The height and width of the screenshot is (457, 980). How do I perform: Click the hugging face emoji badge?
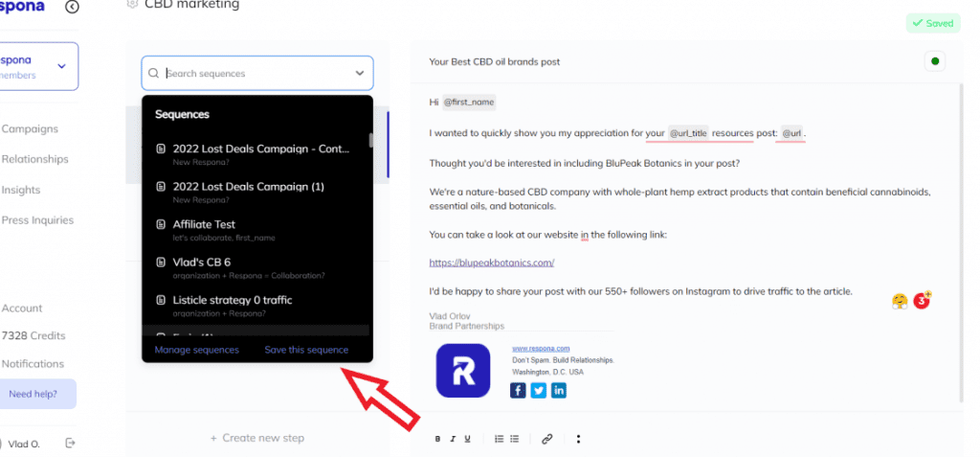coord(900,301)
